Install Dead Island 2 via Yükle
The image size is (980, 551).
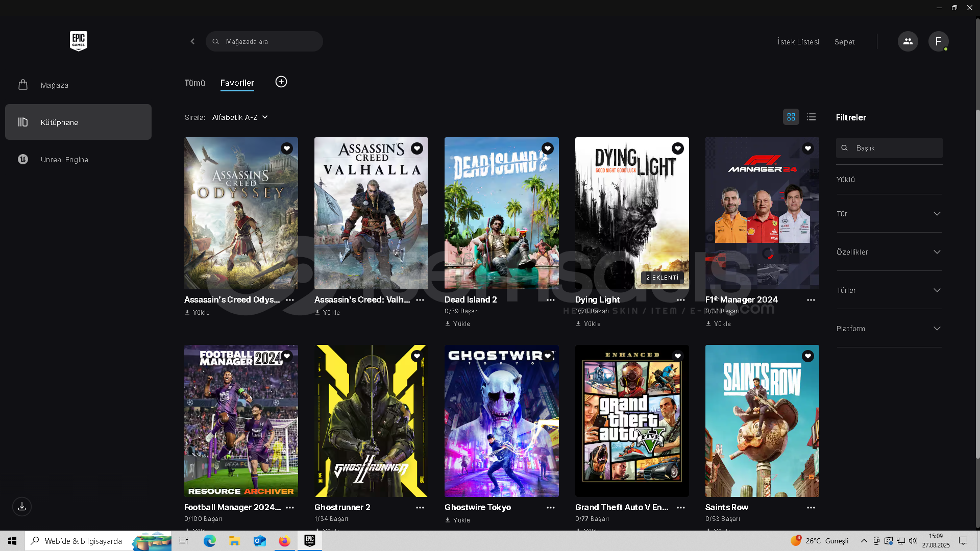458,323
